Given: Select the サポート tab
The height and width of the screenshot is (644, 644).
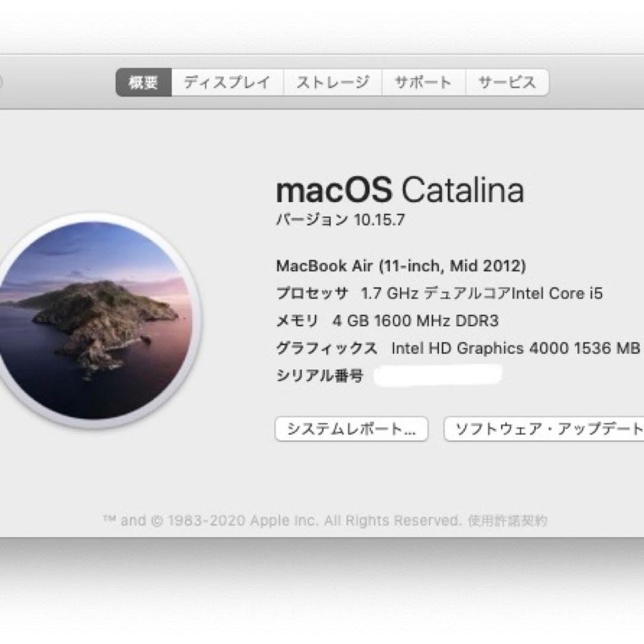Looking at the screenshot, I should tap(423, 83).
